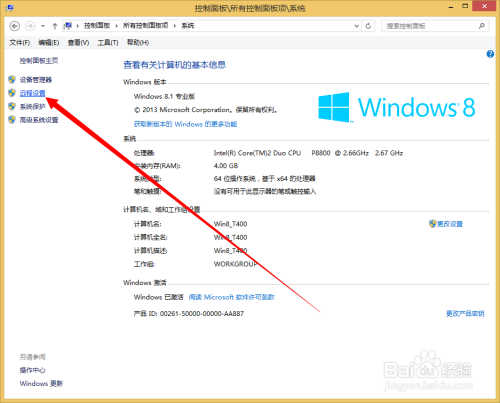Click 控制面板 in breadcrumb path

tap(97, 26)
